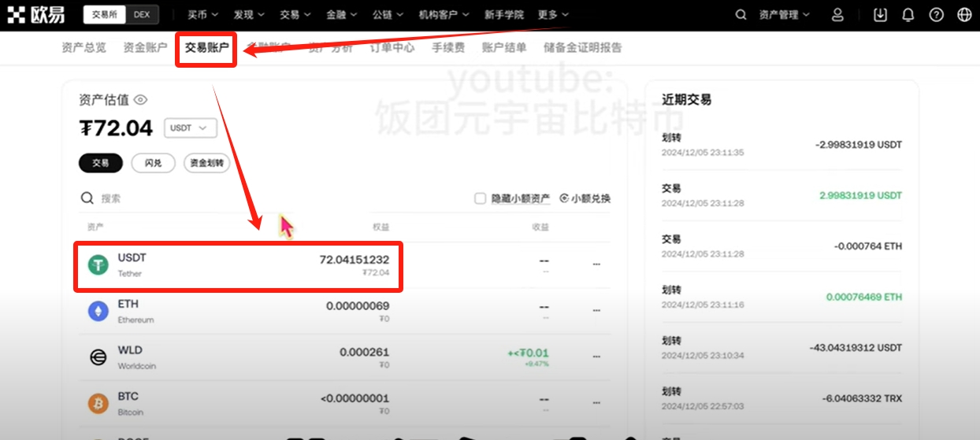Click the 收益 column header
Image resolution: width=980 pixels, height=440 pixels.
coord(540,227)
